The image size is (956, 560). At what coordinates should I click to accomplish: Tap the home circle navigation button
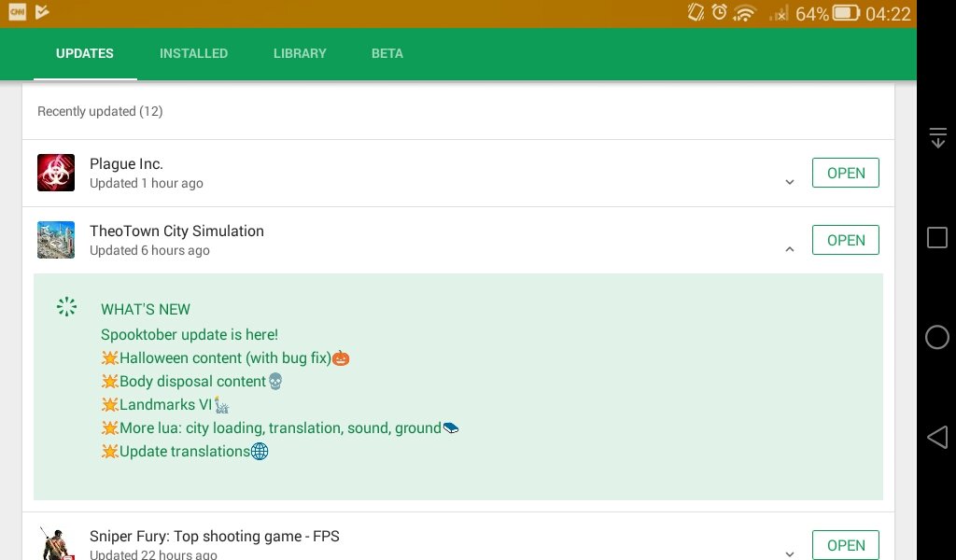(937, 337)
